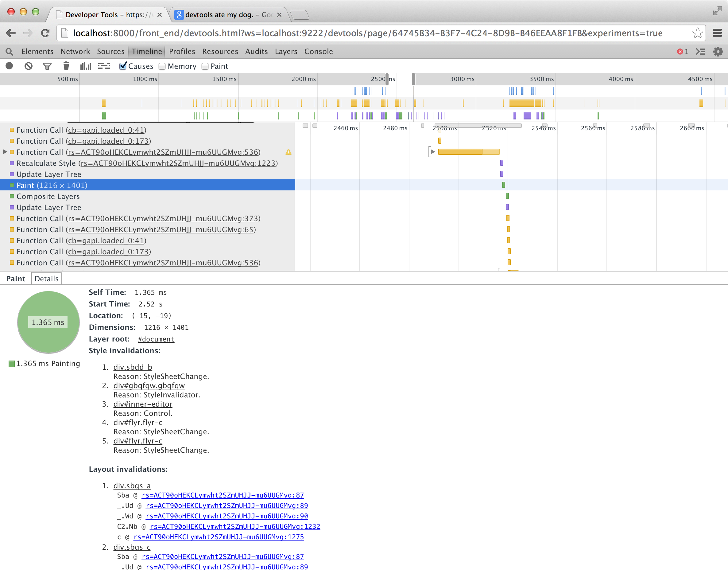
Task: Click the garbage collect trash icon
Action: [66, 66]
